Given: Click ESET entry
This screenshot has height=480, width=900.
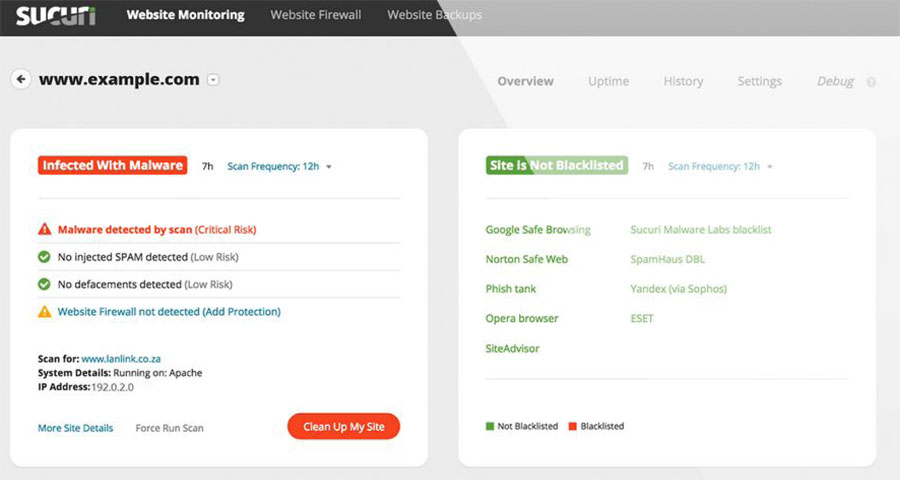Looking at the screenshot, I should tap(642, 319).
